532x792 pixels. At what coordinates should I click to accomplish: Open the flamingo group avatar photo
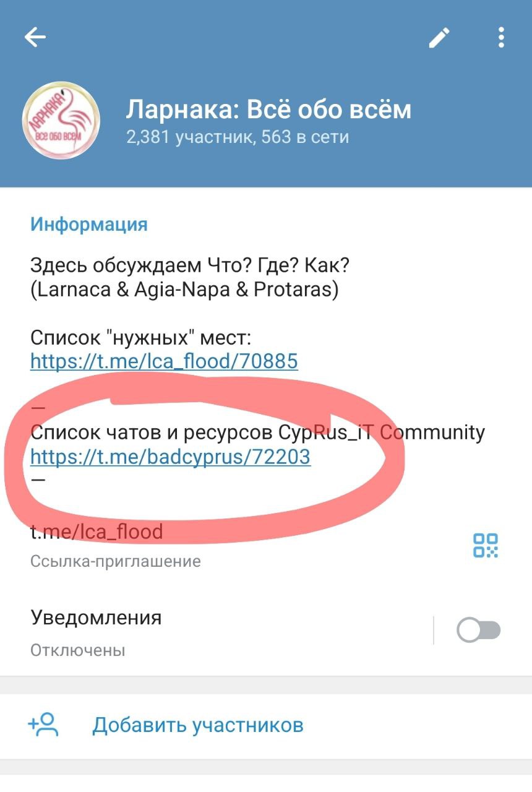click(x=61, y=120)
